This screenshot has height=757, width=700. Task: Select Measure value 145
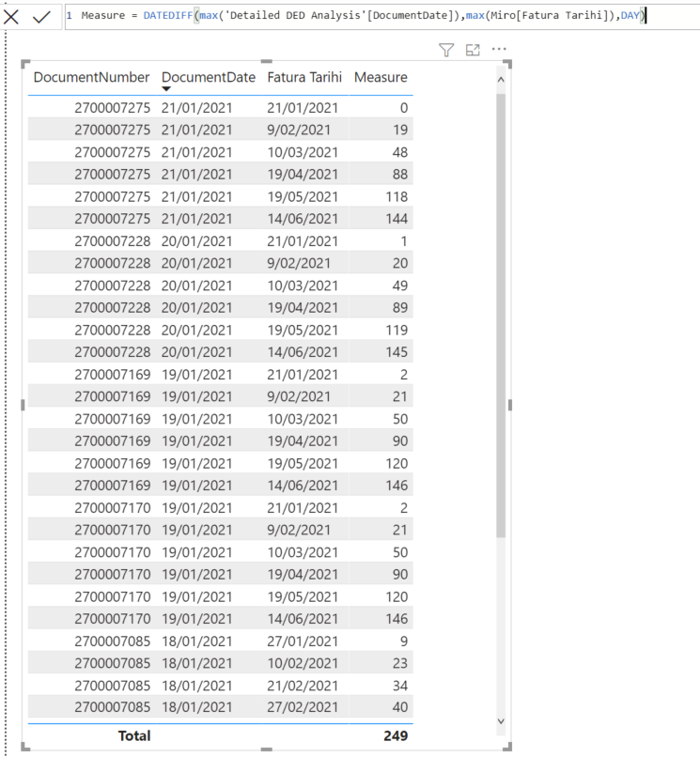click(397, 352)
